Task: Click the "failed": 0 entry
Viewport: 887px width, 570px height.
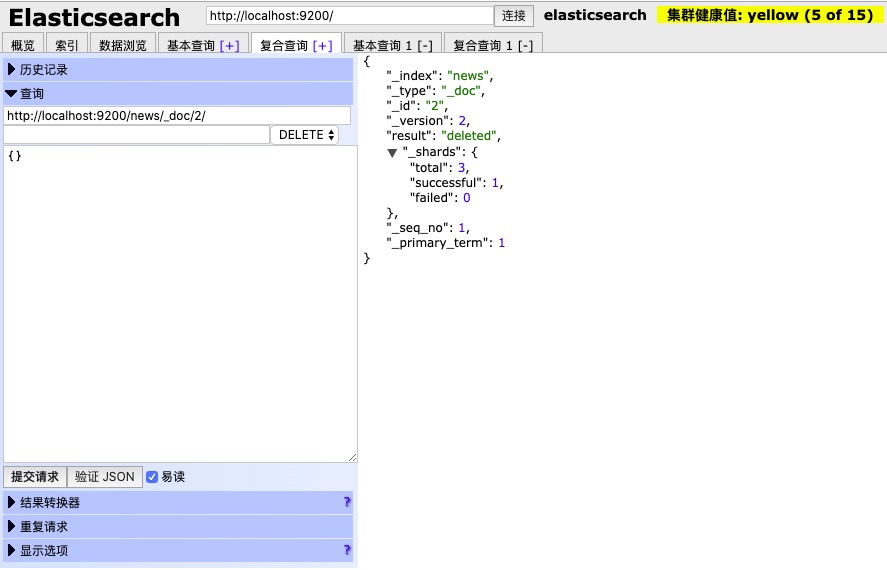Action: click(440, 198)
